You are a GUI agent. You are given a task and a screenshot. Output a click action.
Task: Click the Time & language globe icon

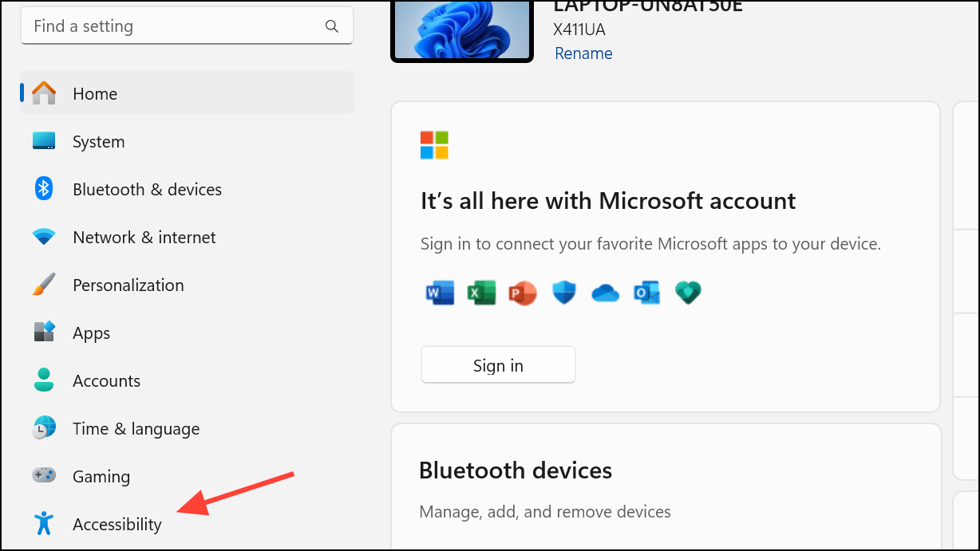44,428
